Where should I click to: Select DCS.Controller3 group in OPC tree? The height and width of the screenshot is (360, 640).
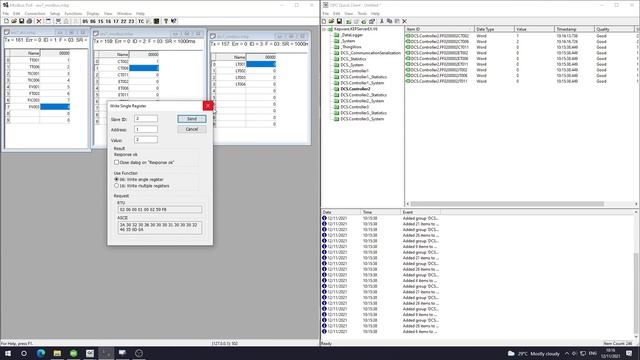tap(354, 107)
